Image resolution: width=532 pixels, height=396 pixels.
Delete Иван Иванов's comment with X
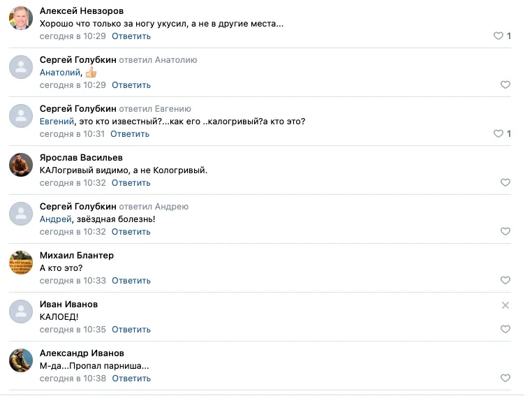click(x=505, y=305)
